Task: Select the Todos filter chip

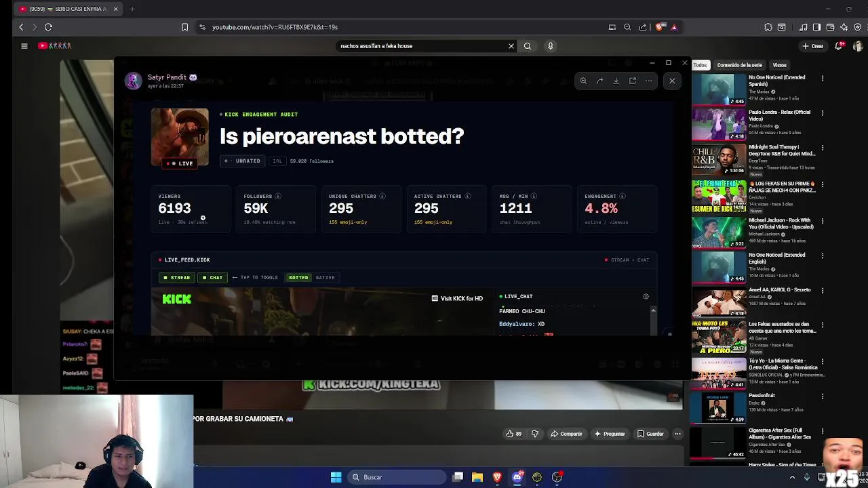Action: click(700, 65)
